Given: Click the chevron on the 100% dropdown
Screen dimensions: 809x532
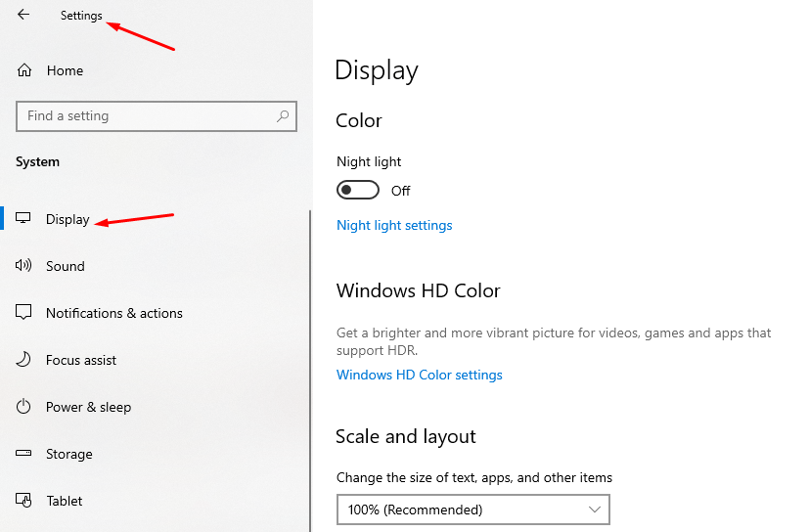Looking at the screenshot, I should (x=595, y=510).
